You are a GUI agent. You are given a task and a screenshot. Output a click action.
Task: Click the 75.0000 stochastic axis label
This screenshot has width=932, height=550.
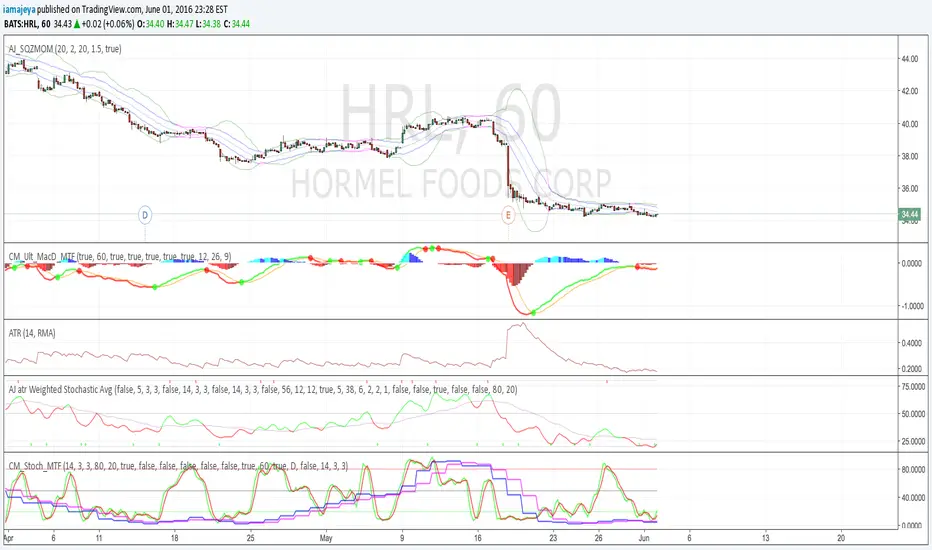[914, 386]
